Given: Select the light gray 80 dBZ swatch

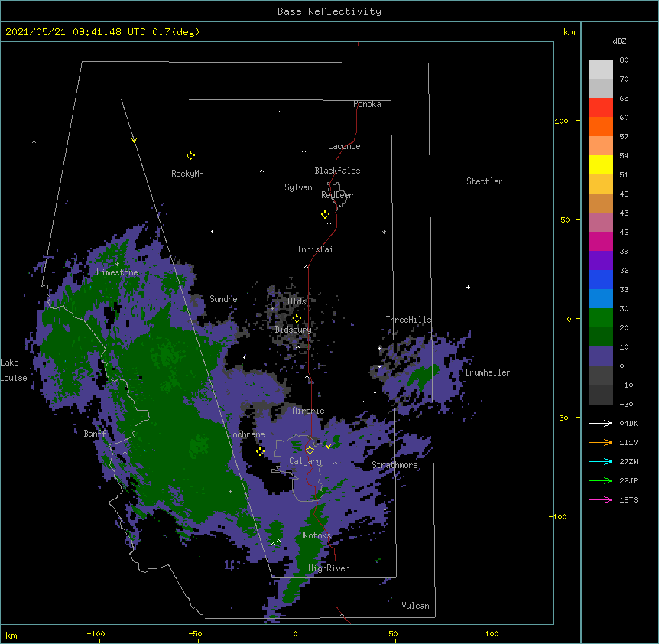Looking at the screenshot, I should [x=601, y=70].
